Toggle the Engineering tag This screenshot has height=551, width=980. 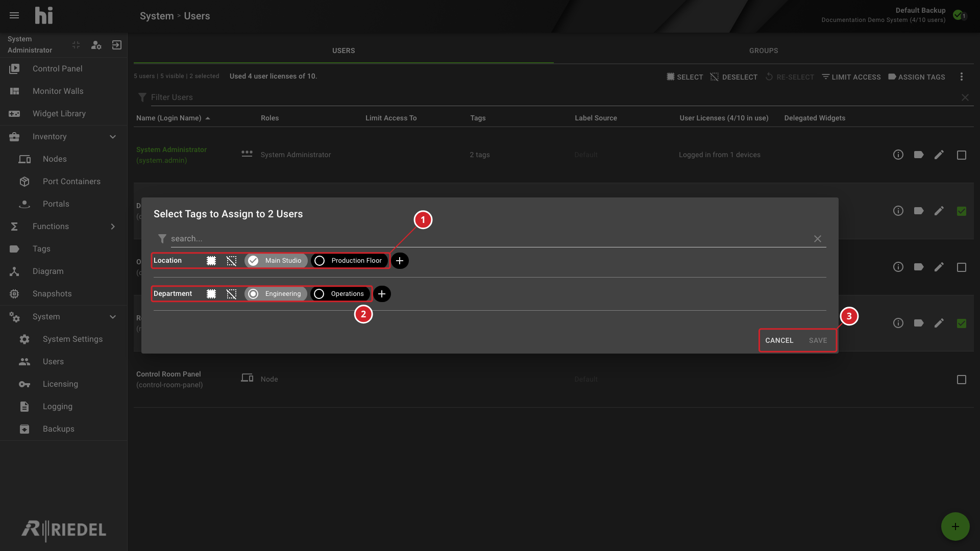[276, 294]
